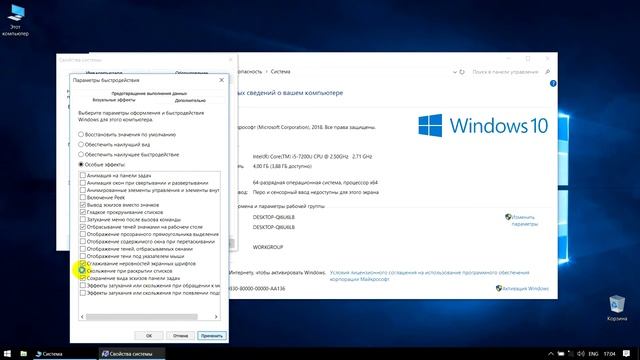This screenshot has height=360, width=640.
Task: Expand the address bar history dropdown
Action: pos(455,72)
